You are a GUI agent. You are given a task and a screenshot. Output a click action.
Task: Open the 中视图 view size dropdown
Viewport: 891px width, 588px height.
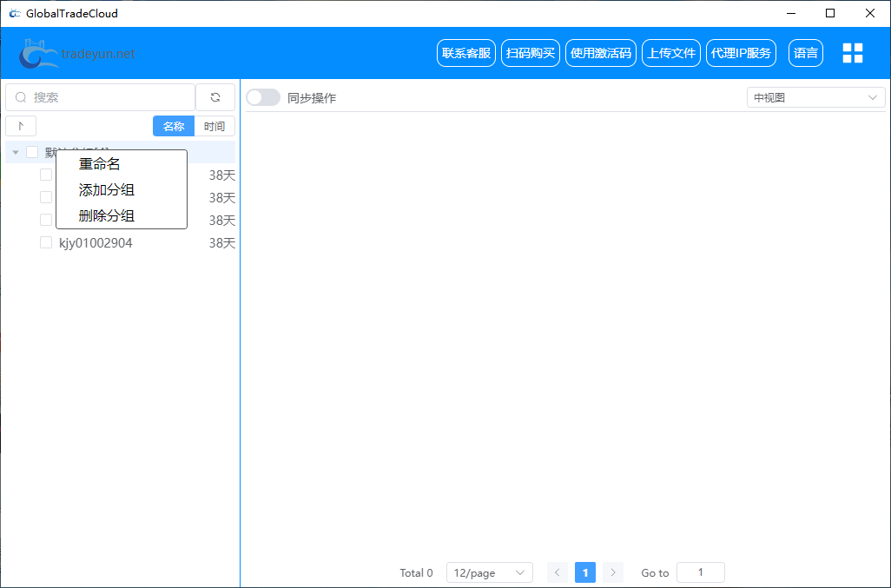click(815, 97)
